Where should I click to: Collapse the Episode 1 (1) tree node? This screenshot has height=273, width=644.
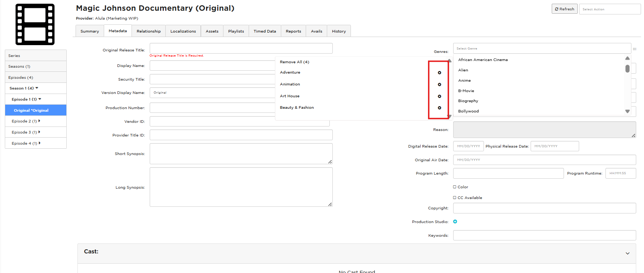pos(40,99)
